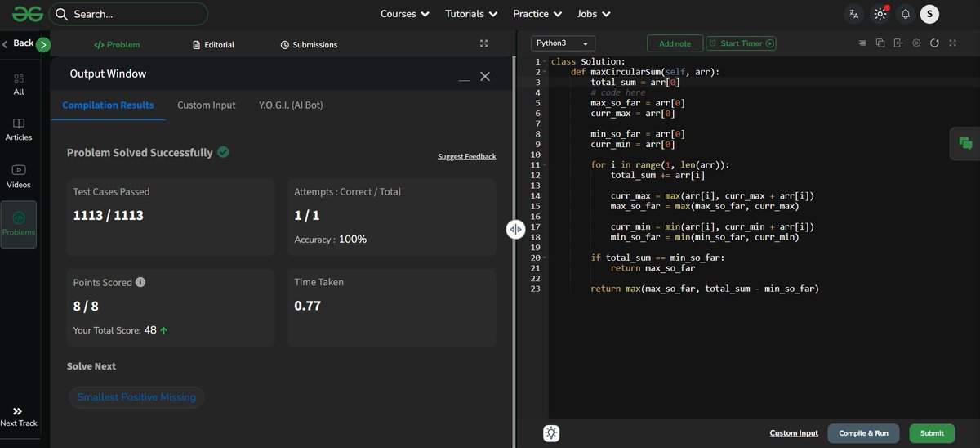Click the Compile & Run button
980x448 pixels.
pyautogui.click(x=863, y=433)
